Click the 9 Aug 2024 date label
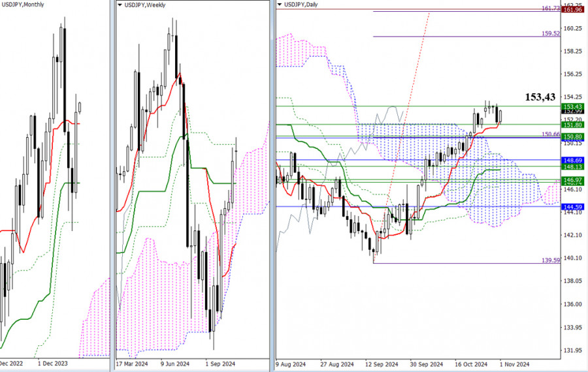This screenshot has height=372, width=588. [291, 364]
